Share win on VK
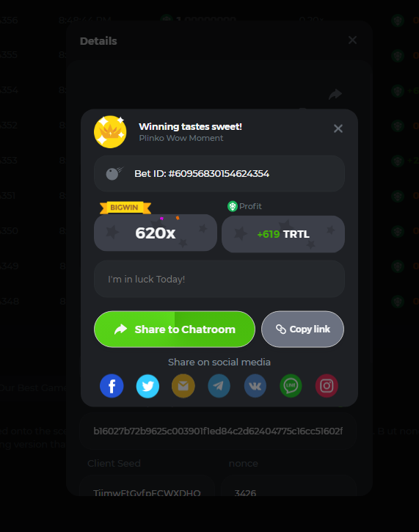 pyautogui.click(x=255, y=386)
